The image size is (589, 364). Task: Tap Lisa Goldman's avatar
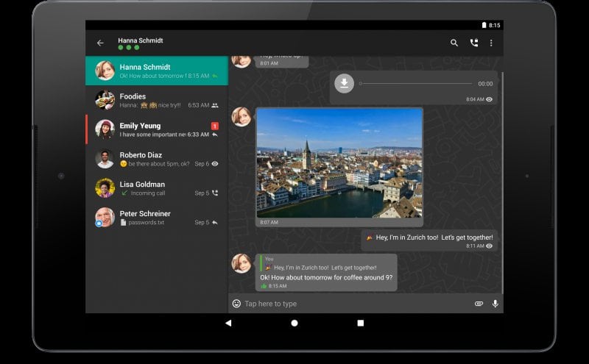105,188
